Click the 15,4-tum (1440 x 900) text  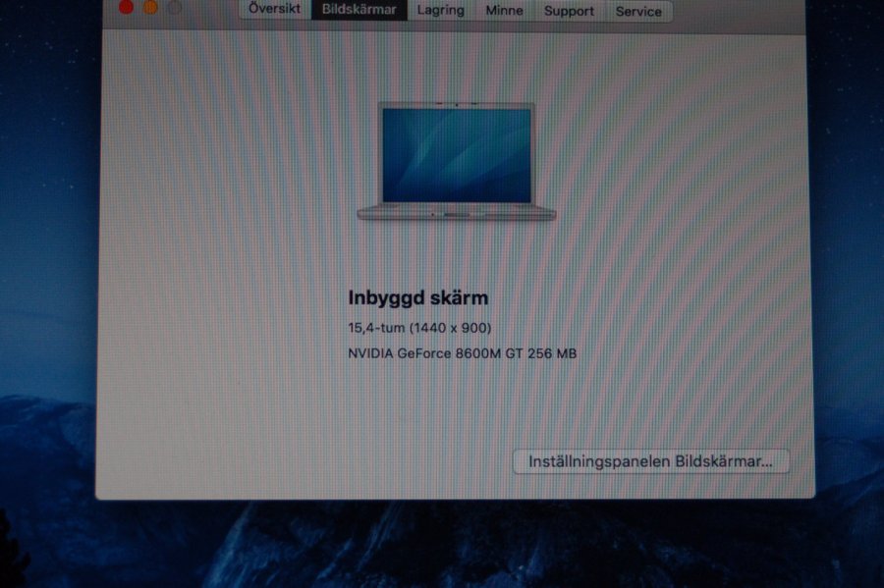pos(419,327)
